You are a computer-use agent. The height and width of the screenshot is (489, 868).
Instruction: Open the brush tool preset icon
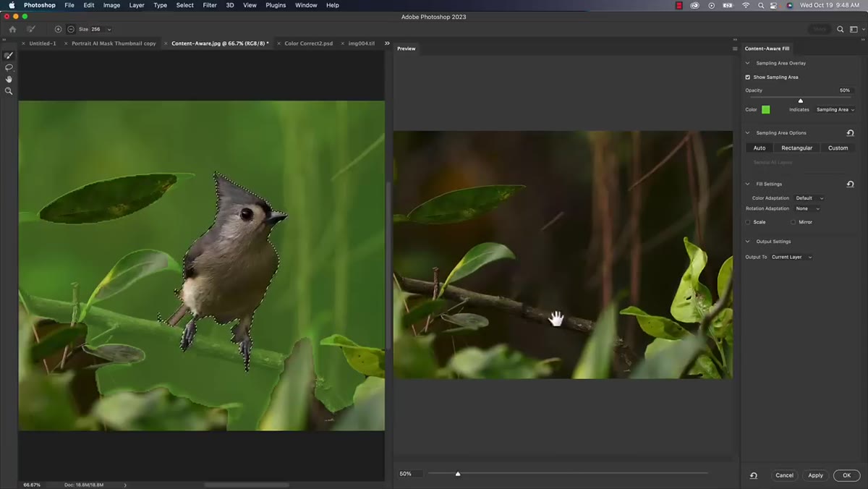click(x=31, y=29)
